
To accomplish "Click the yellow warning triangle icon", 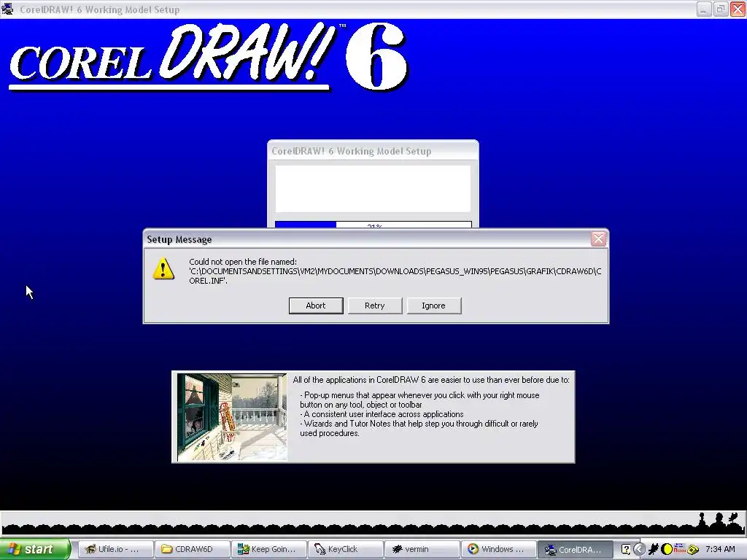I will tap(163, 268).
